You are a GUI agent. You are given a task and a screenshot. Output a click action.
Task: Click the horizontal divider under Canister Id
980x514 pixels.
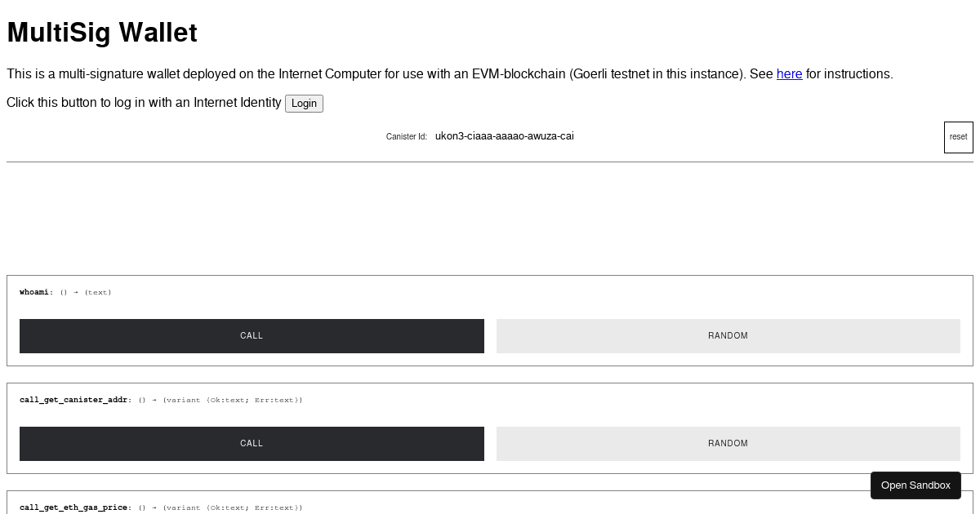pos(490,164)
